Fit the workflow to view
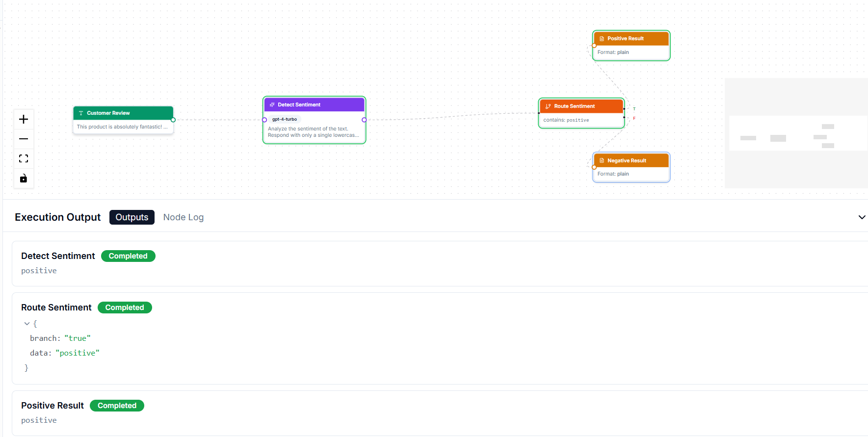868x437 pixels. (x=24, y=158)
